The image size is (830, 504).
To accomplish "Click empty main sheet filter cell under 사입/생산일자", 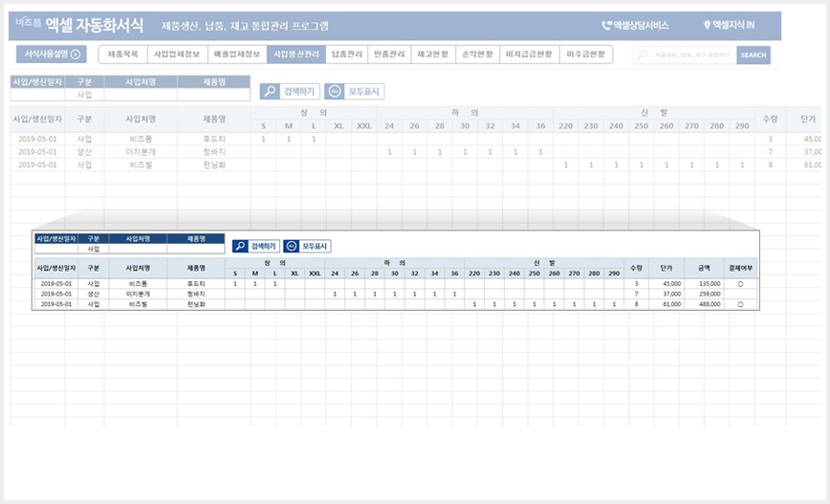I will (x=37, y=95).
